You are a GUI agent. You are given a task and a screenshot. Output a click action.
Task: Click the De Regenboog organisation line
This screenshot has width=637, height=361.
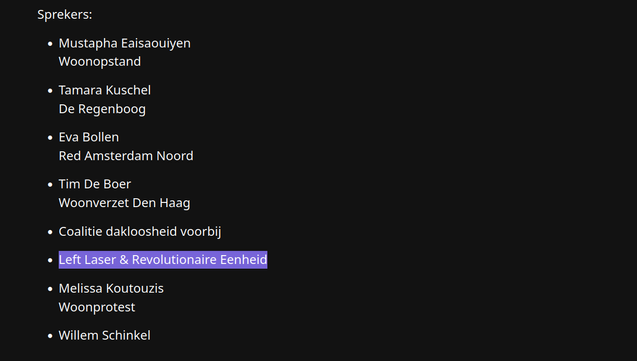point(102,109)
